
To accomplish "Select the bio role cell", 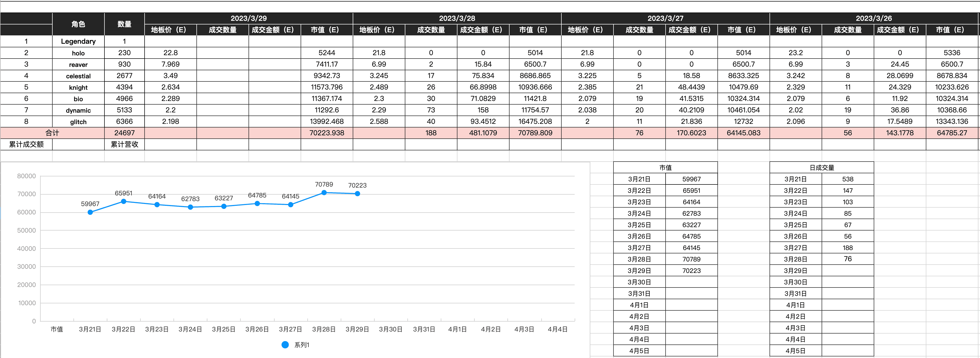I will pyautogui.click(x=78, y=98).
